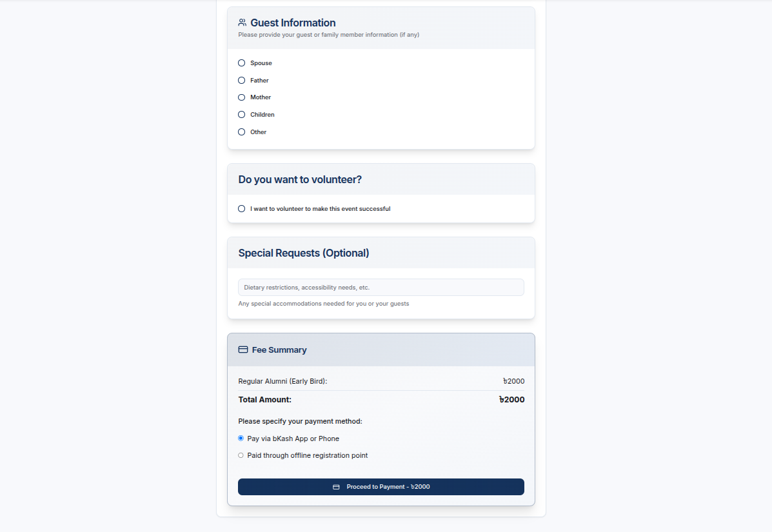The width and height of the screenshot is (772, 532).
Task: Click the Total Amount ৳2000 value
Action: point(511,400)
